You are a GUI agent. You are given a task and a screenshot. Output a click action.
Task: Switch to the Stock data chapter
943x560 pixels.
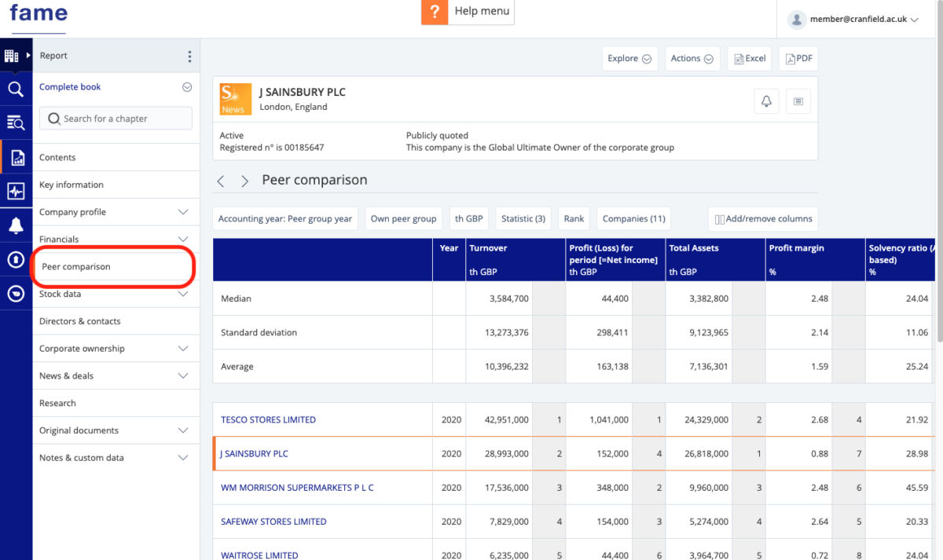tap(116, 294)
